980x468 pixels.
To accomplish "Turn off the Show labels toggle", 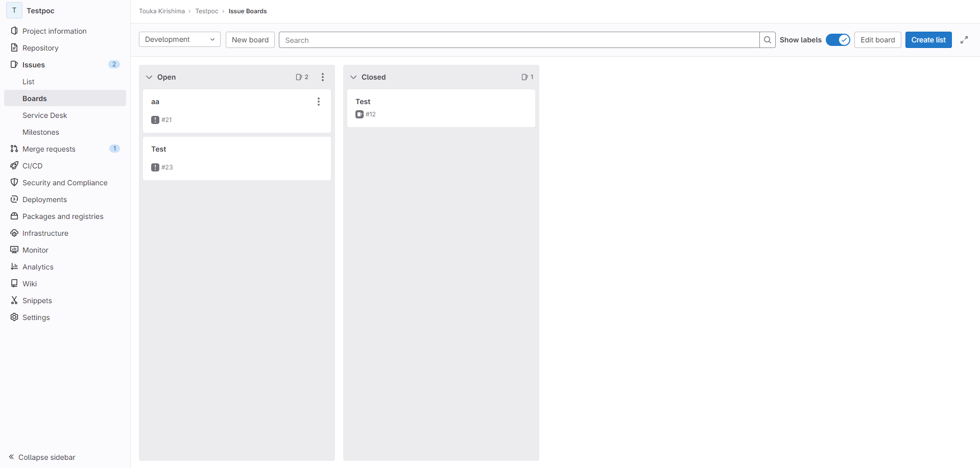I will pyautogui.click(x=838, y=40).
